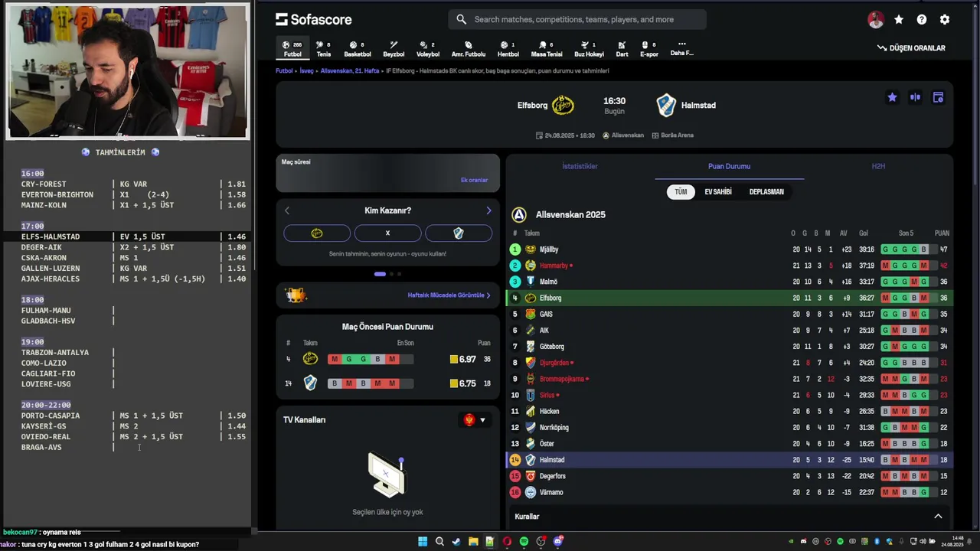Select the Beyzbol bat icon
The image size is (980, 551).
[x=394, y=45]
